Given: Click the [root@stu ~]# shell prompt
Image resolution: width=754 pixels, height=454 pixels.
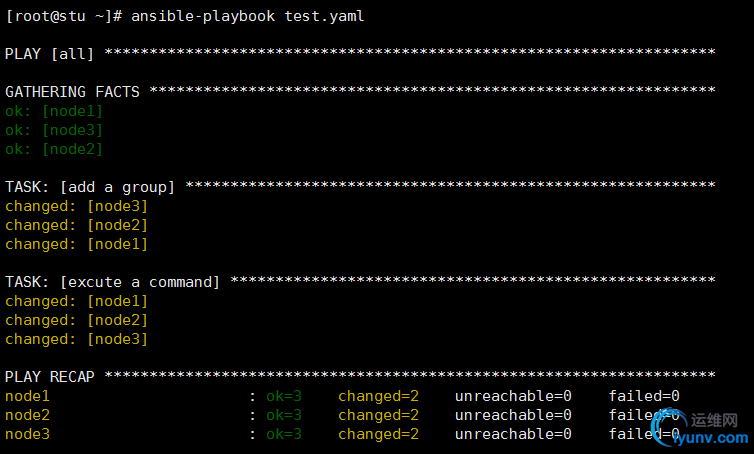Looking at the screenshot, I should 64,15.
